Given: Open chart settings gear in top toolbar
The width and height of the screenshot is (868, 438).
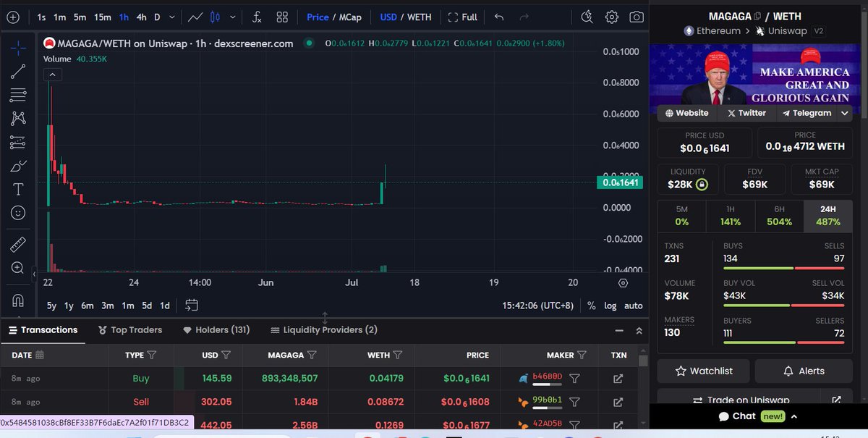Looking at the screenshot, I should click(x=612, y=17).
